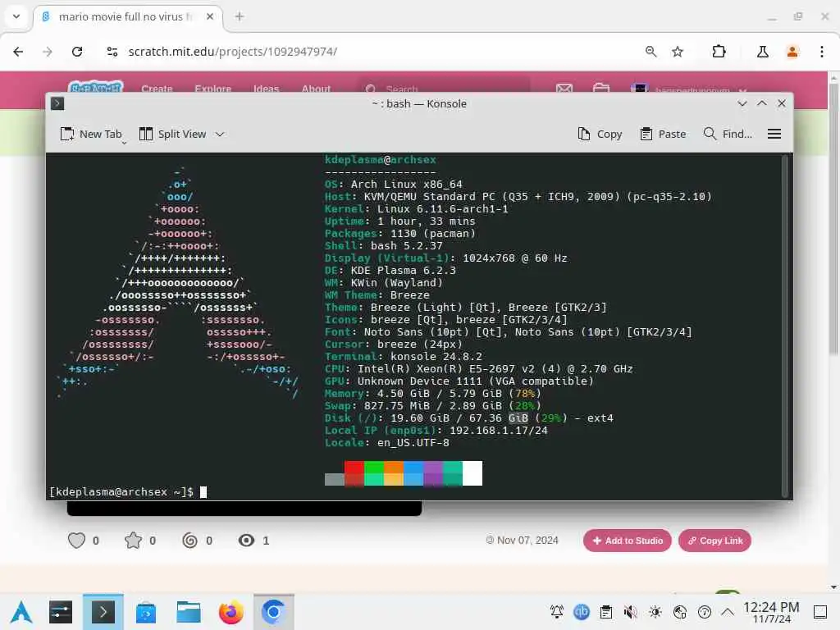
Task: Open notifications bell in system tray
Action: 557,612
